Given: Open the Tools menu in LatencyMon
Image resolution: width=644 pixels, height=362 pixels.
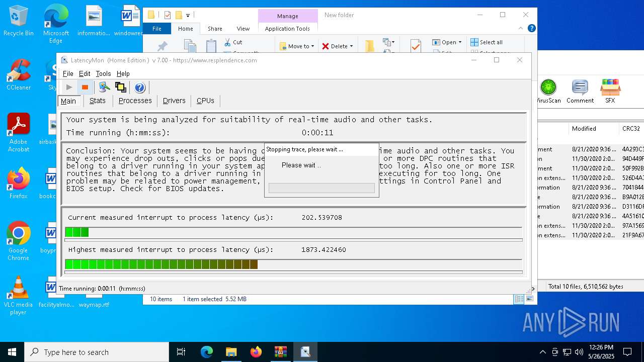Looking at the screenshot, I should click(103, 73).
